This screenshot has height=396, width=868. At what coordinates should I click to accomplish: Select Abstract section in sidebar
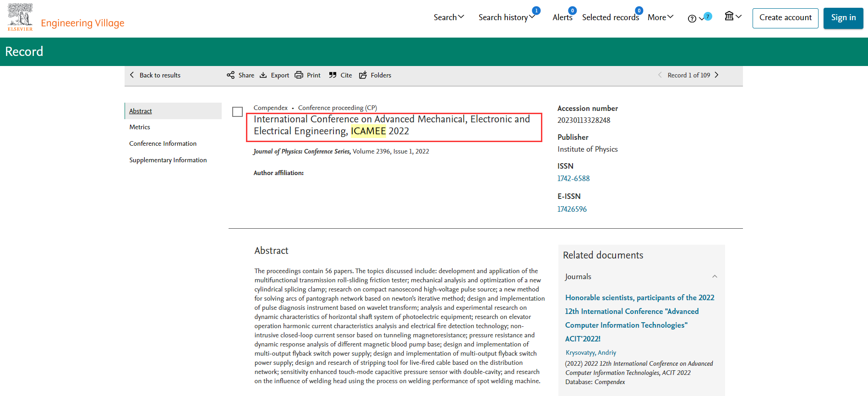(x=173, y=111)
